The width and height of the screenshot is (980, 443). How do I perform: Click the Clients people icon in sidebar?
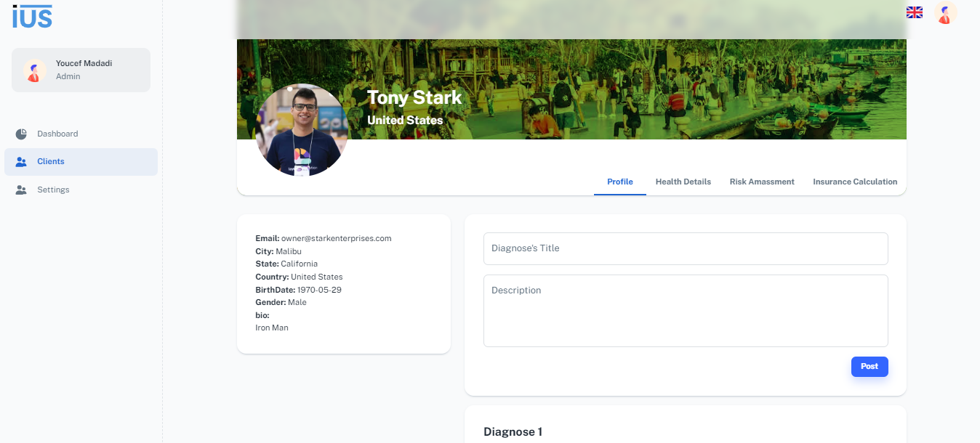point(21,162)
